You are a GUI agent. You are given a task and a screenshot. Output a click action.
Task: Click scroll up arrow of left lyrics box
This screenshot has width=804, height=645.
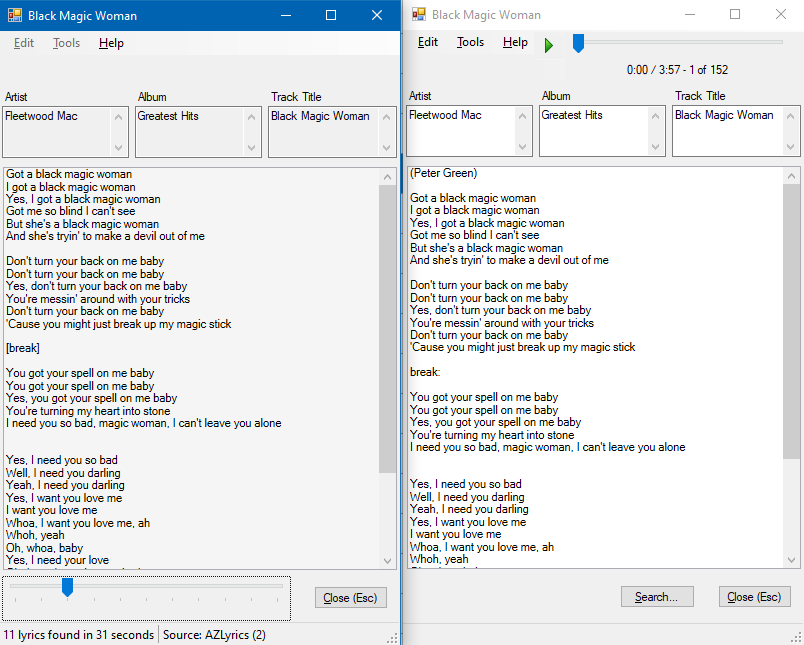(387, 177)
